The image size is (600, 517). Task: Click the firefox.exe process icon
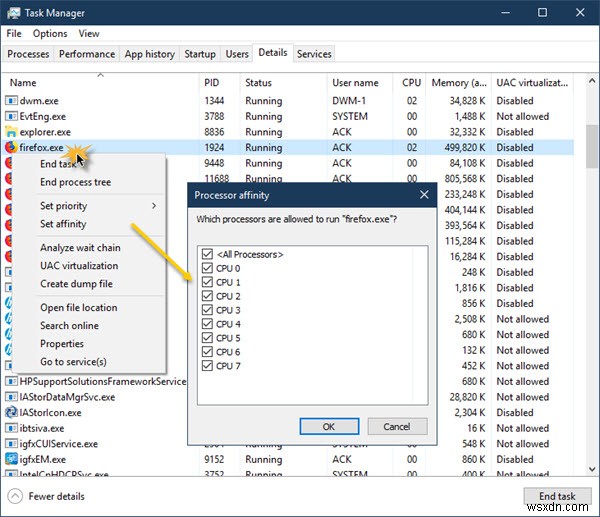coord(11,147)
